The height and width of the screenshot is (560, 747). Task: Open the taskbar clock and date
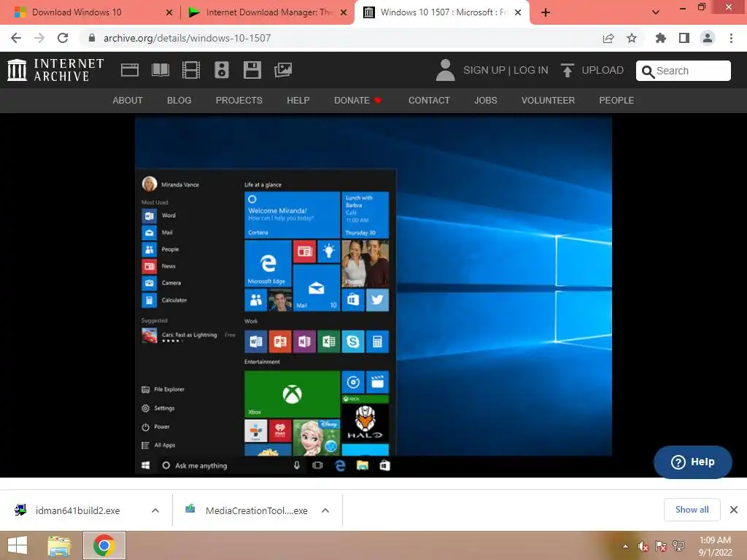[x=715, y=546]
